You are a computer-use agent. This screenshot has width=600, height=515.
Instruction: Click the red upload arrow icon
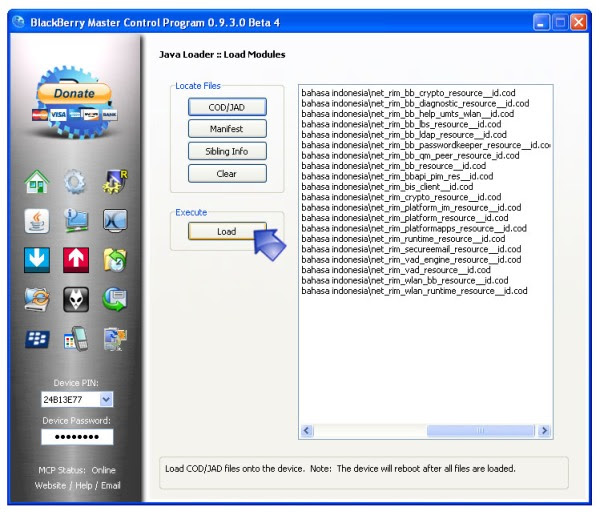[x=76, y=260]
